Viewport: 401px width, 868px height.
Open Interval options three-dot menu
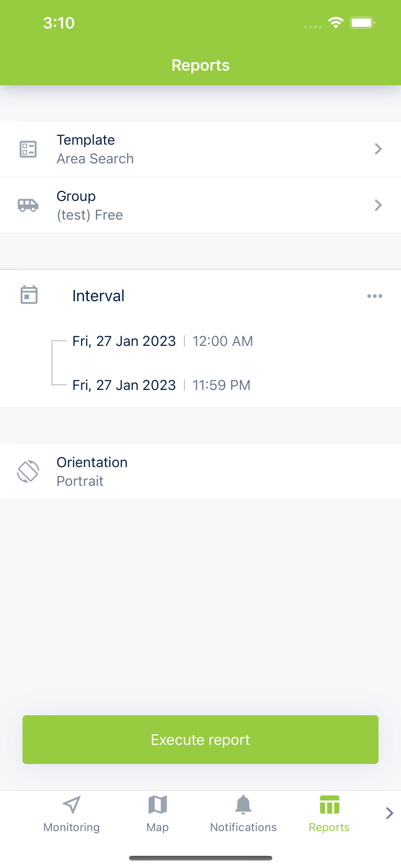[374, 296]
